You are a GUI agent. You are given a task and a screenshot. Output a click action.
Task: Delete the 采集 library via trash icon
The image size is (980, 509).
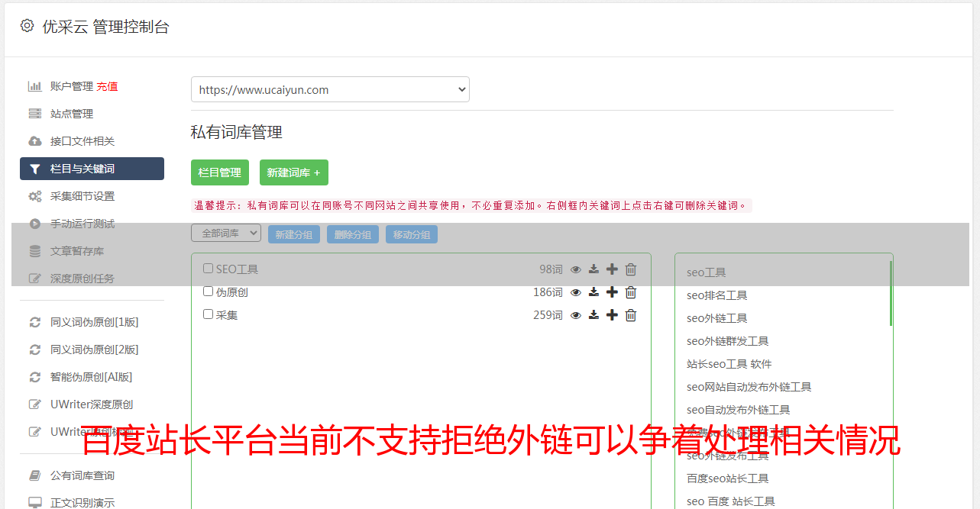click(631, 315)
